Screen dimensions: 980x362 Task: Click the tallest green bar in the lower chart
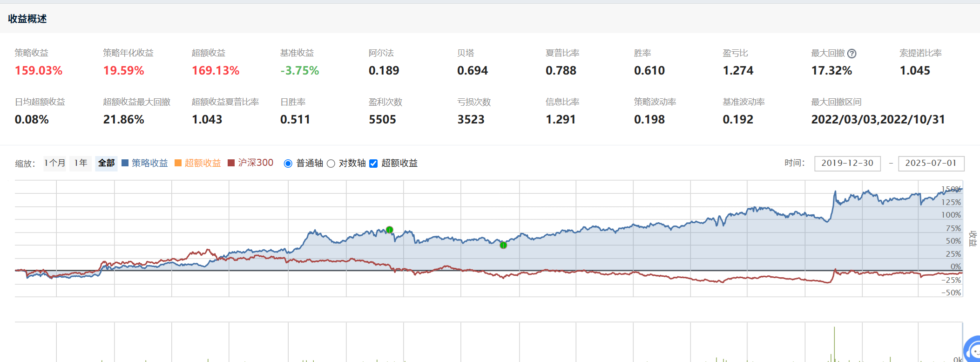pyautogui.click(x=834, y=345)
